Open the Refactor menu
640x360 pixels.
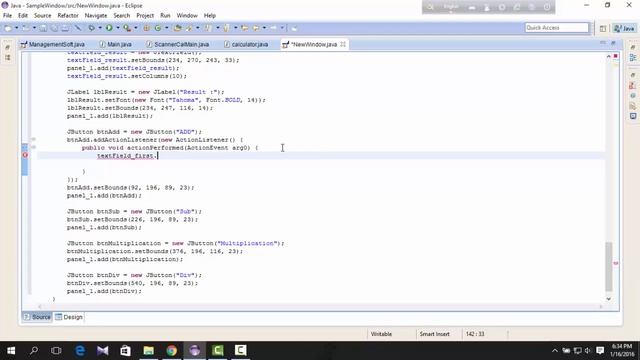coord(68,16)
